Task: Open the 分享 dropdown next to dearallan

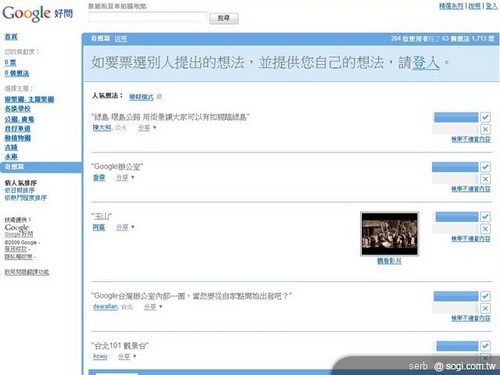Action: pyautogui.click(x=153, y=307)
